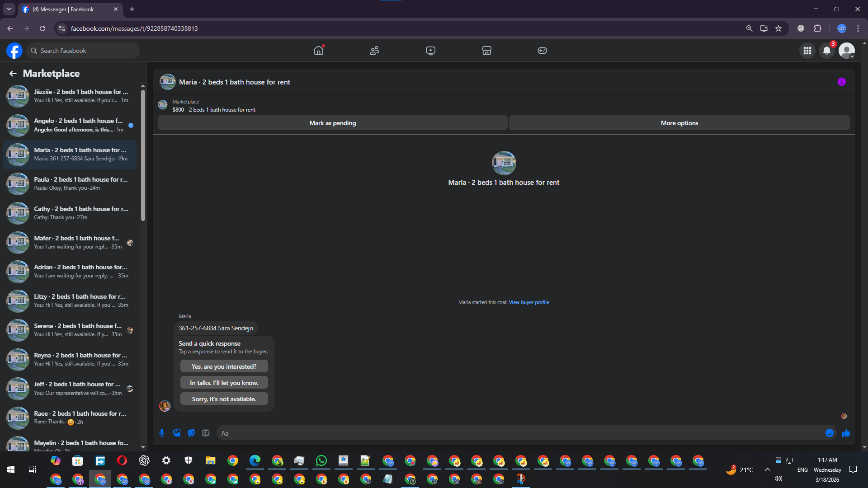Screen dimensions: 868x488
Task: Open the account profile menu
Action: [x=847, y=51]
